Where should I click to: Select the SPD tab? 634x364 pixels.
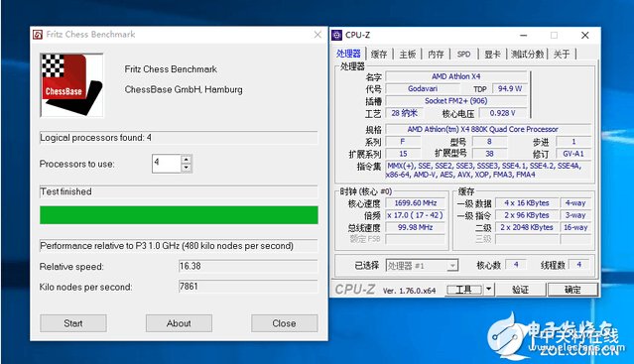pos(463,55)
